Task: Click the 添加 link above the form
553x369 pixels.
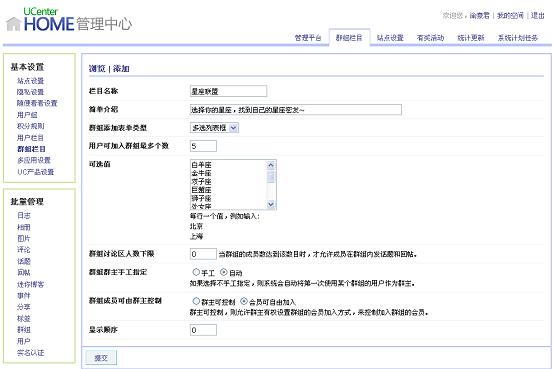Action: [121, 68]
